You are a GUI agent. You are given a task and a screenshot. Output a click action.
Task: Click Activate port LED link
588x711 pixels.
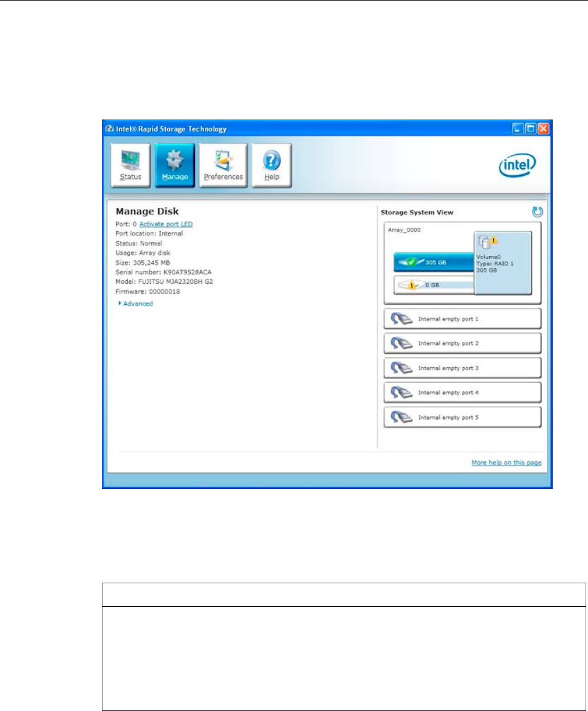(166, 224)
